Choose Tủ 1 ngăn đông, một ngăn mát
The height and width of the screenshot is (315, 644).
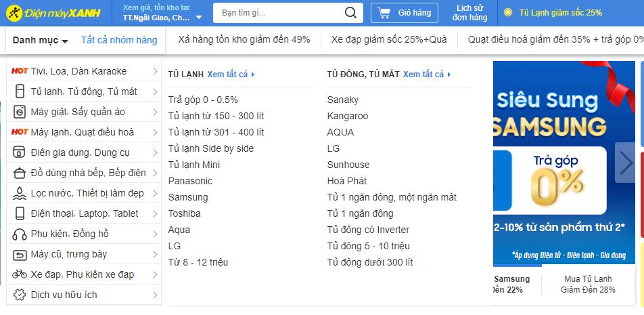click(392, 197)
